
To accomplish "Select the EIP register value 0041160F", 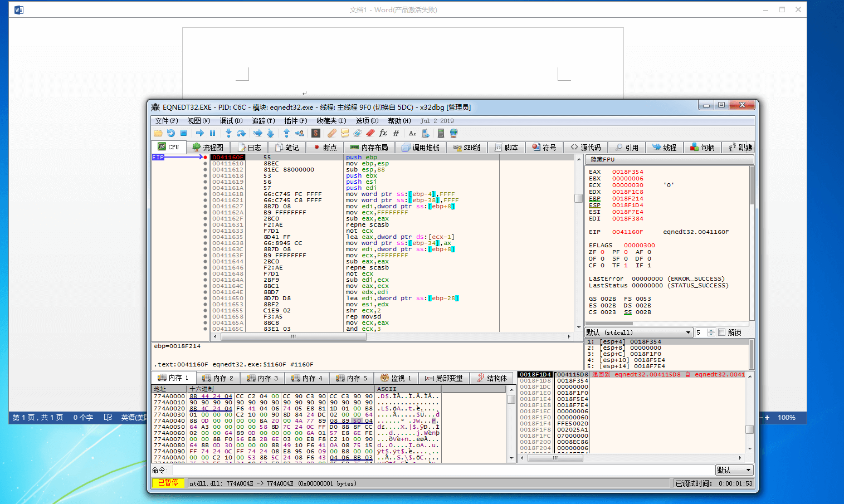I will click(628, 232).
